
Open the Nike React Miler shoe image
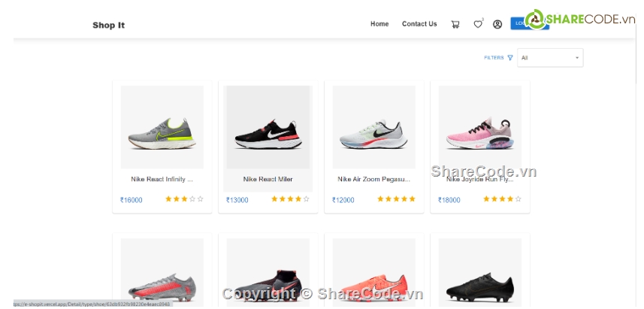point(268,127)
